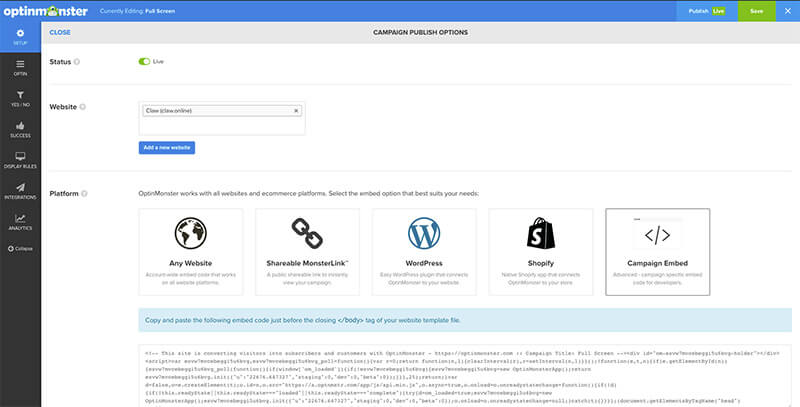
Task: Select the Any Website globe platform
Action: tap(191, 251)
